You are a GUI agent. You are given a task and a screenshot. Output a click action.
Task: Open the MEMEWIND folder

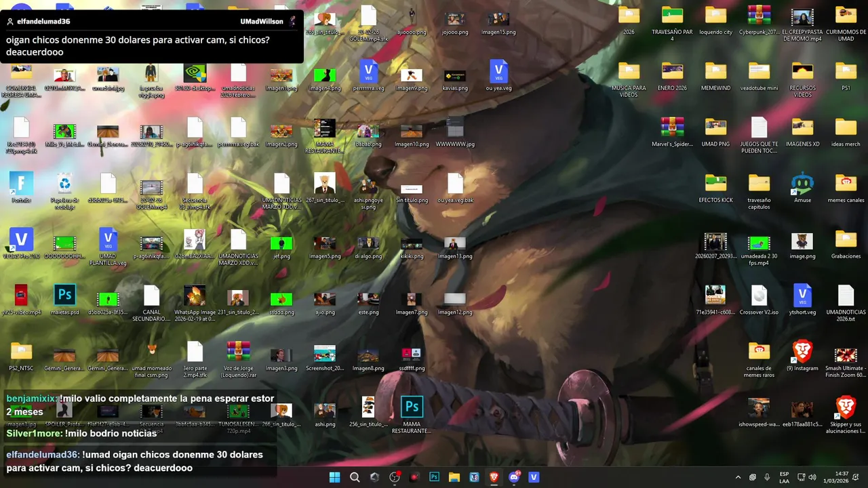pyautogui.click(x=715, y=75)
